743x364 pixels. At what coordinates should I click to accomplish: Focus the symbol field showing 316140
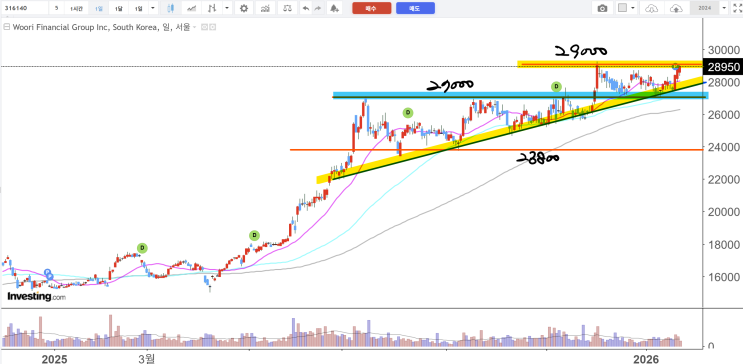25,8
